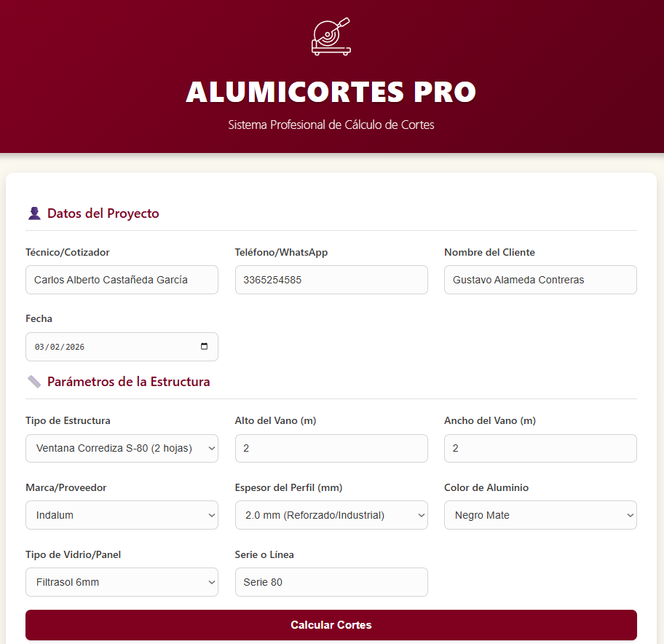
Task: Open the calendar picker in the Fecha field
Action: coord(205,347)
